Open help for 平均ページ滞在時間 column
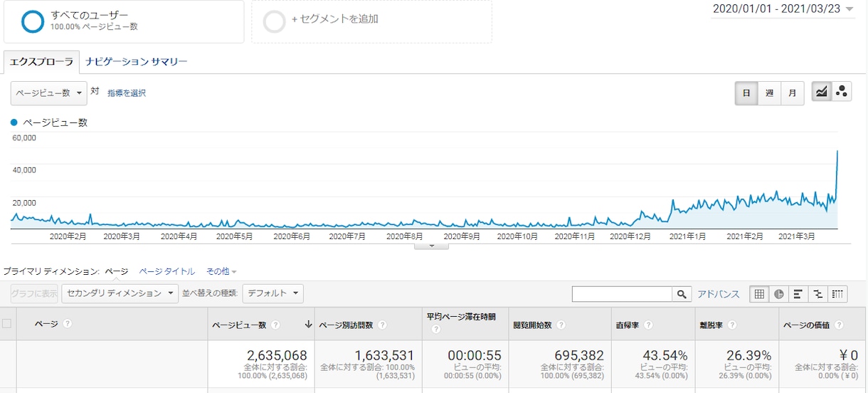Viewport: 868px width, 393px height. [x=435, y=329]
